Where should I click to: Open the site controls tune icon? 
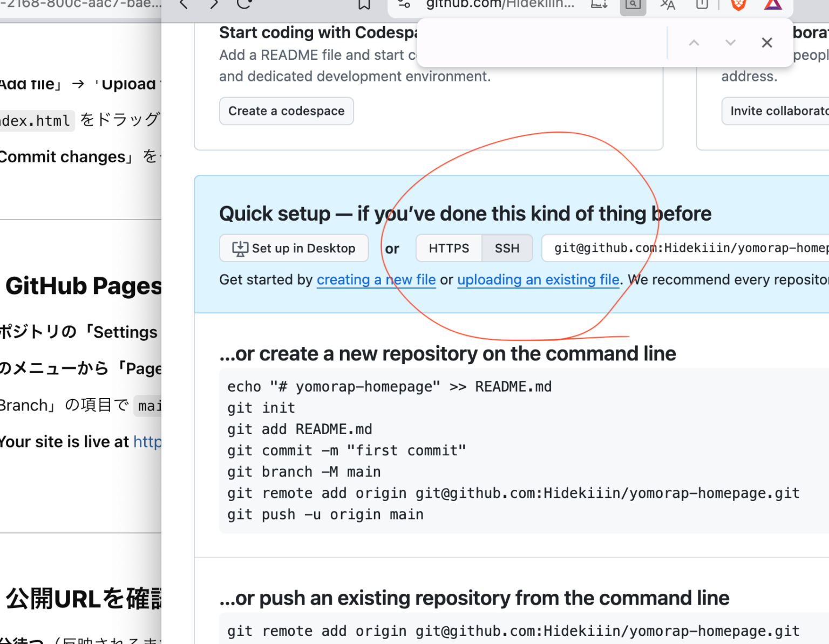404,4
